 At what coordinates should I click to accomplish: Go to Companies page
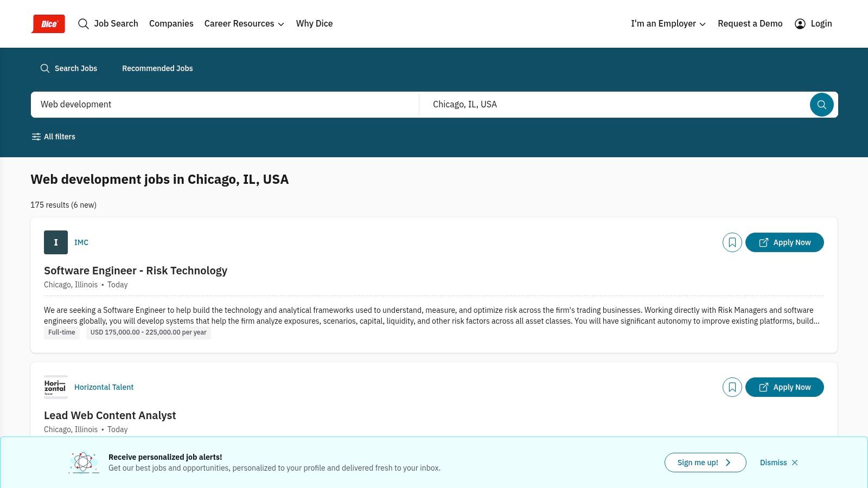click(171, 24)
